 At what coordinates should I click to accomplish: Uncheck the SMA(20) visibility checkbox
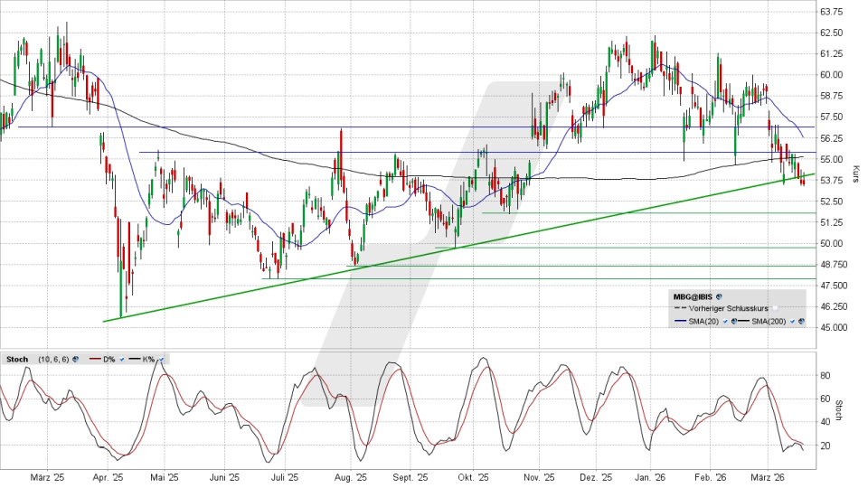pos(725,322)
